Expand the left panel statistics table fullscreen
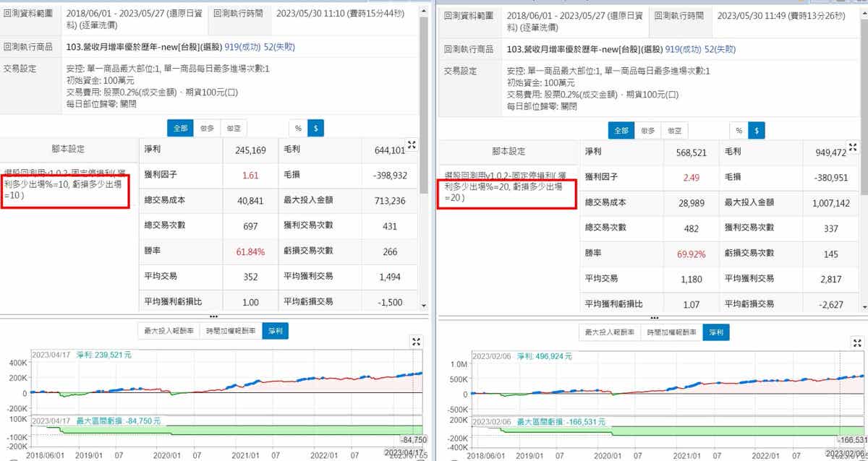 (x=412, y=145)
